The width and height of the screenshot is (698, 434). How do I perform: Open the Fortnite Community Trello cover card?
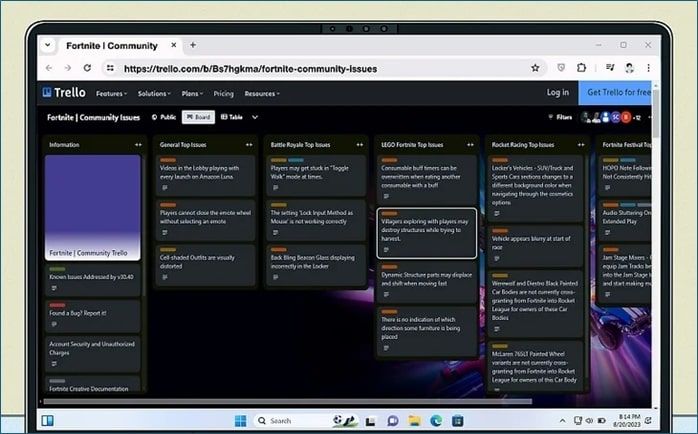[93, 208]
